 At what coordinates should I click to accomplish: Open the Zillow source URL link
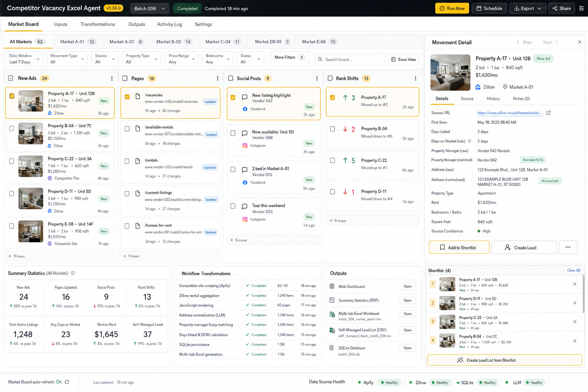point(510,113)
